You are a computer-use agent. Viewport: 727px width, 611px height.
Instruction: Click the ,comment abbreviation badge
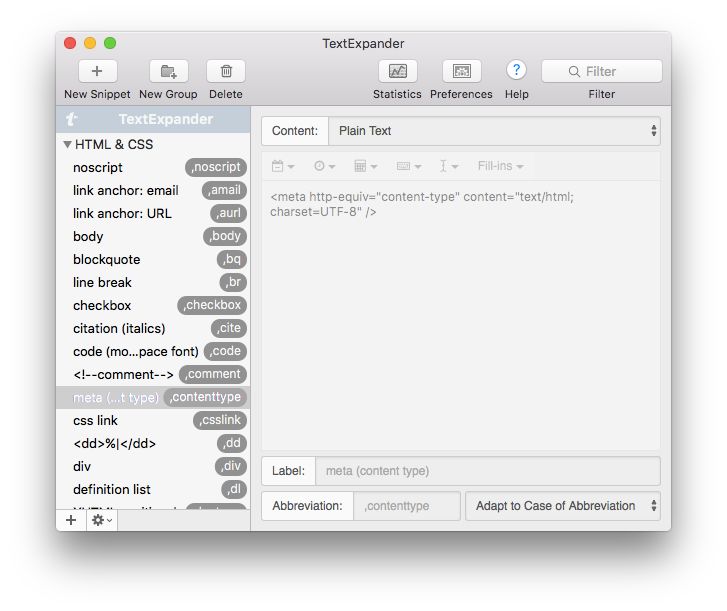tap(213, 374)
